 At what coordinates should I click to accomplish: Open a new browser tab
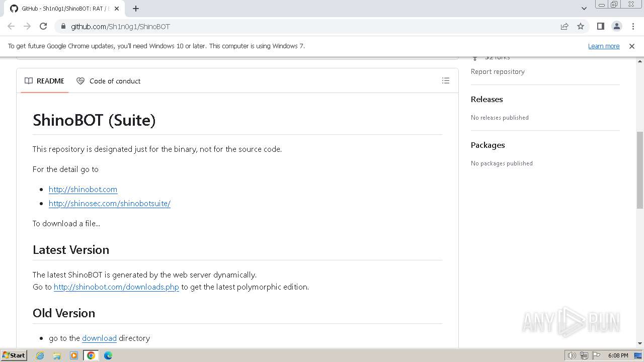pyautogui.click(x=136, y=9)
